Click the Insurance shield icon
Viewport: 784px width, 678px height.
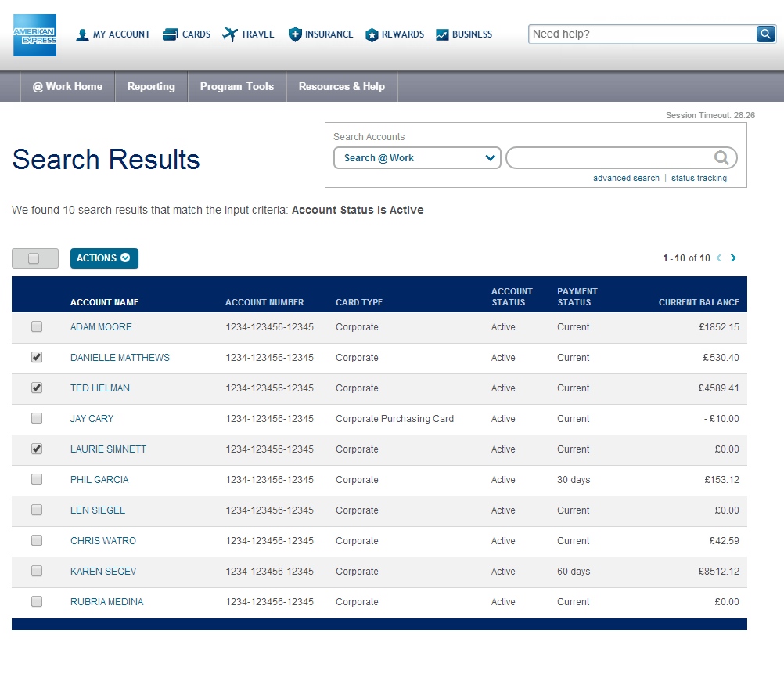click(x=295, y=34)
